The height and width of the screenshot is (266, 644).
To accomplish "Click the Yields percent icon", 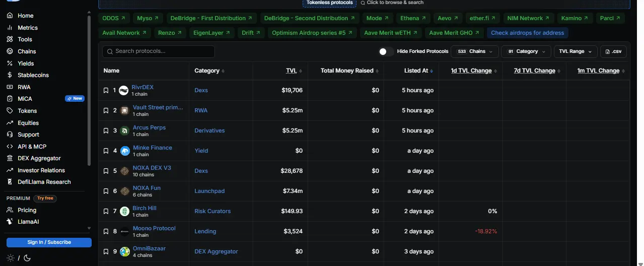I will [x=10, y=63].
